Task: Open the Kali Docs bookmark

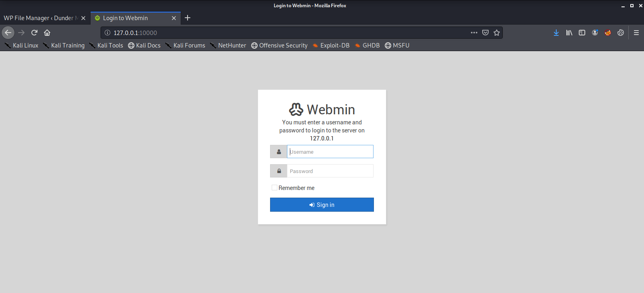Action: [144, 45]
